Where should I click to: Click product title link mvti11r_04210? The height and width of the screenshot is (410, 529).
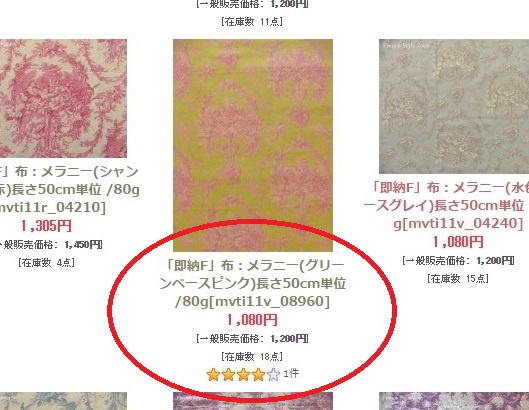pos(69,189)
